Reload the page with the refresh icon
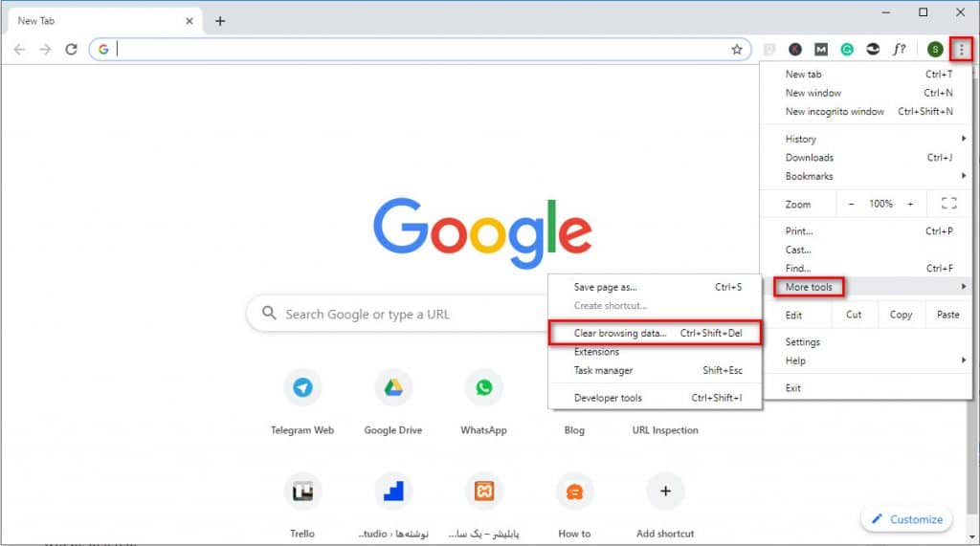The width and height of the screenshot is (980, 546). coord(71,50)
